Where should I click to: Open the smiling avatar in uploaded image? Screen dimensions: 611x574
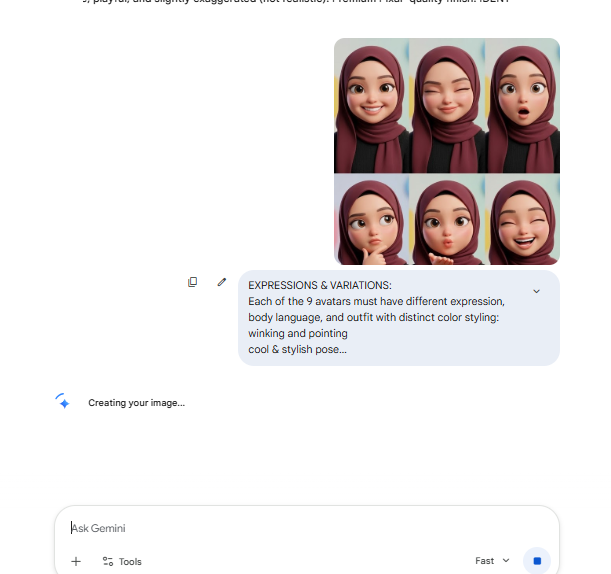coord(371,105)
